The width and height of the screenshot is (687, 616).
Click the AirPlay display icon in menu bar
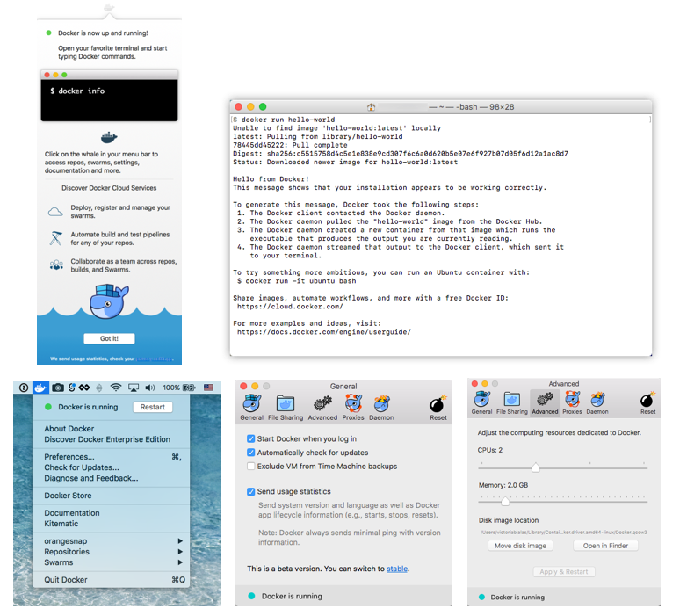[x=134, y=388]
